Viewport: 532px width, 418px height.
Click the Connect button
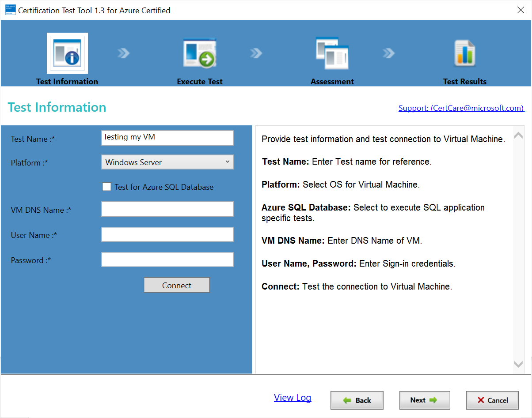click(177, 285)
